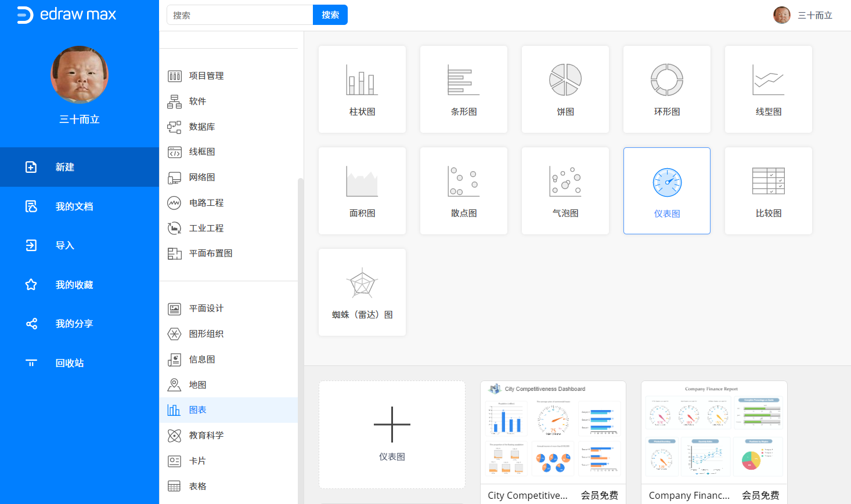Choose the line chart (线型图) icon
Viewport: 851px width, 504px height.
coord(768,80)
